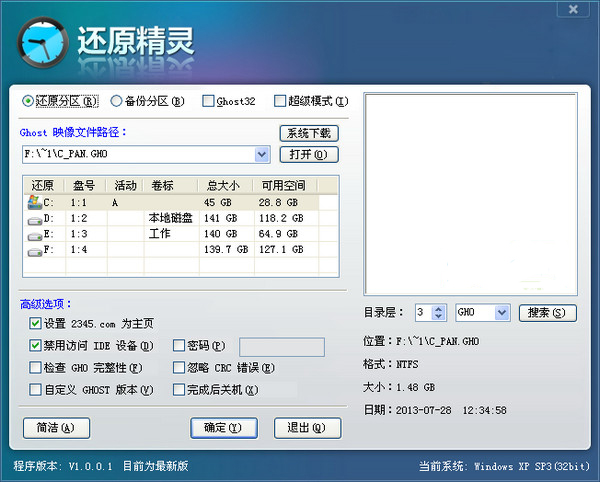Click the Ghost image path text field

139,155
